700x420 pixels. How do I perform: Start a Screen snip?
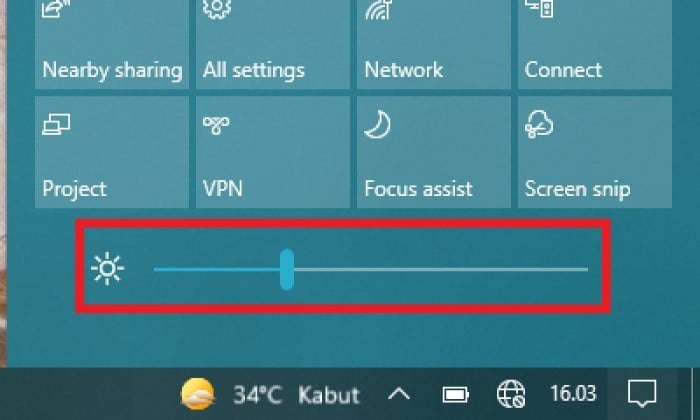point(595,152)
